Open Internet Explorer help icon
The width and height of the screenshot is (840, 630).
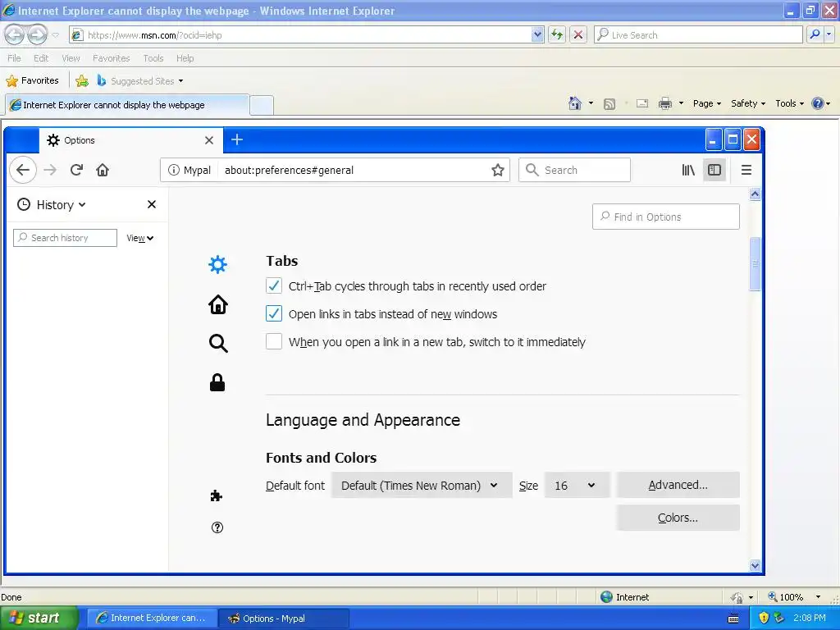pyautogui.click(x=818, y=103)
